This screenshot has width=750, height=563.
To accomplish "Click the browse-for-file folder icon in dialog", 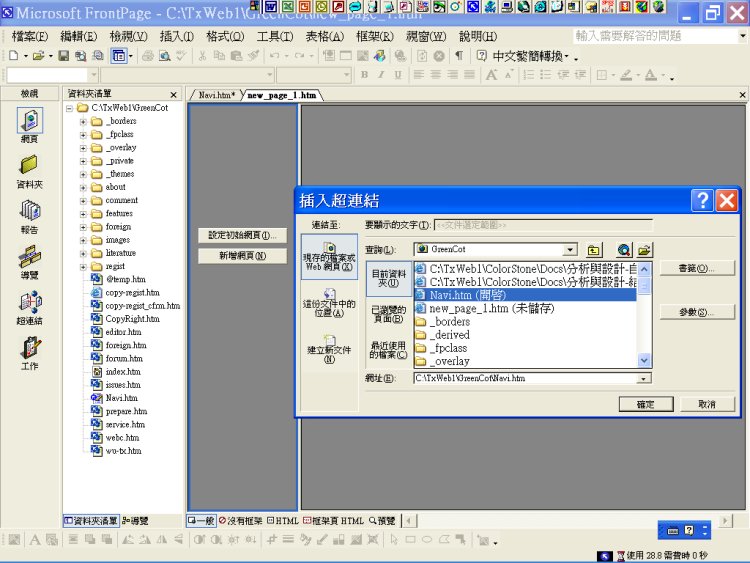I will point(644,250).
